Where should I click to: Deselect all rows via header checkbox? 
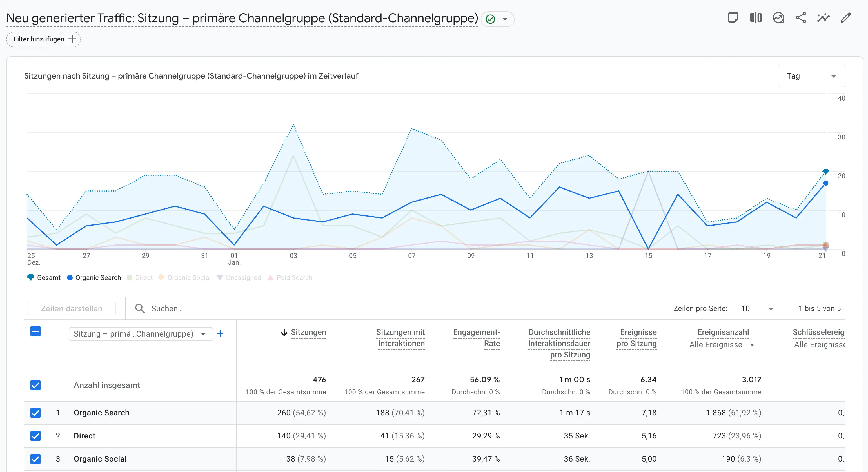click(35, 331)
